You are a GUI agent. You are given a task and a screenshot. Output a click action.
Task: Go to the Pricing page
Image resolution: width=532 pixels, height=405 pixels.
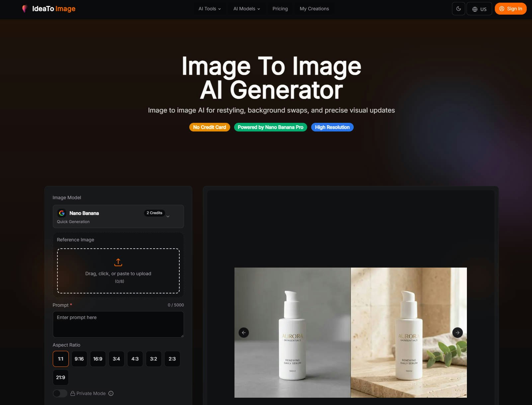[280, 9]
